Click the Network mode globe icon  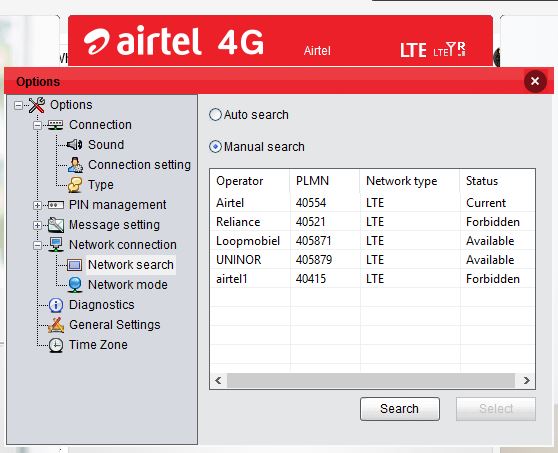(x=75, y=285)
